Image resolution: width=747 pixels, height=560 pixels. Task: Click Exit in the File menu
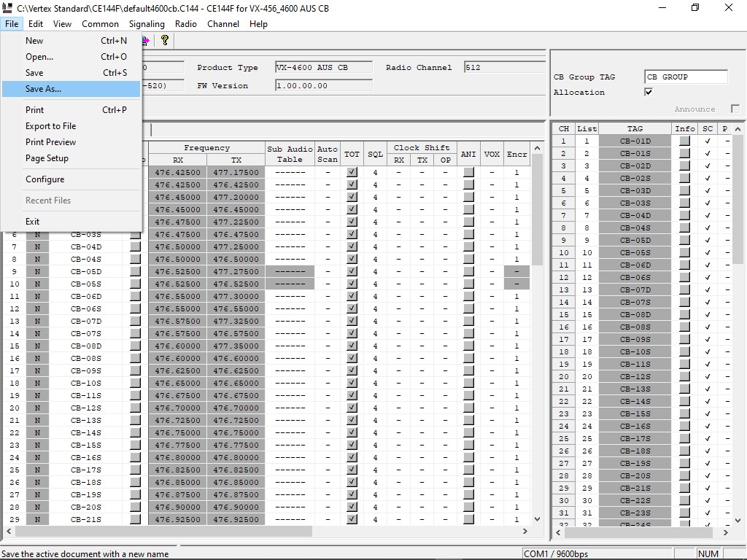coord(71,222)
